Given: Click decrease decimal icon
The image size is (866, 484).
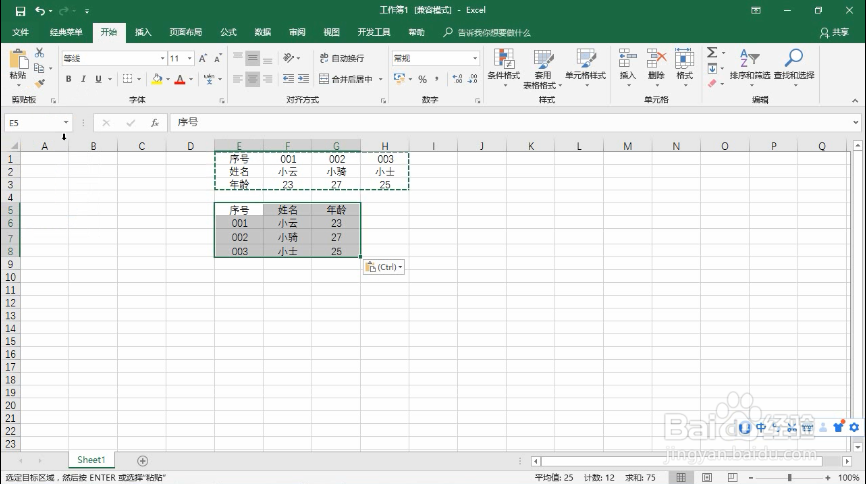Looking at the screenshot, I should pyautogui.click(x=473, y=79).
